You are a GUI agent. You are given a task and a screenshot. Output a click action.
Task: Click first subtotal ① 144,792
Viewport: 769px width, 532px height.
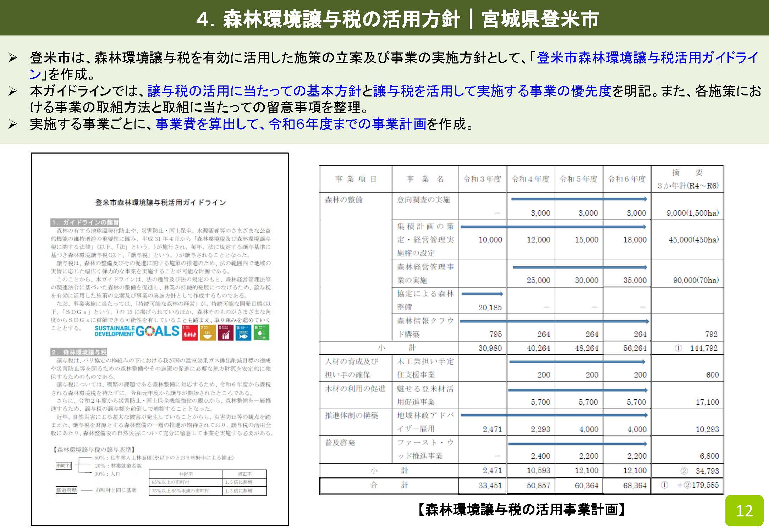pyautogui.click(x=696, y=348)
